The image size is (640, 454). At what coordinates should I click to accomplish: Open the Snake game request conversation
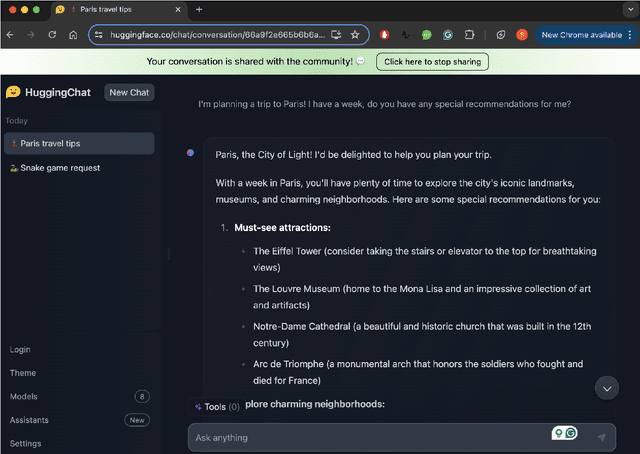(60, 168)
